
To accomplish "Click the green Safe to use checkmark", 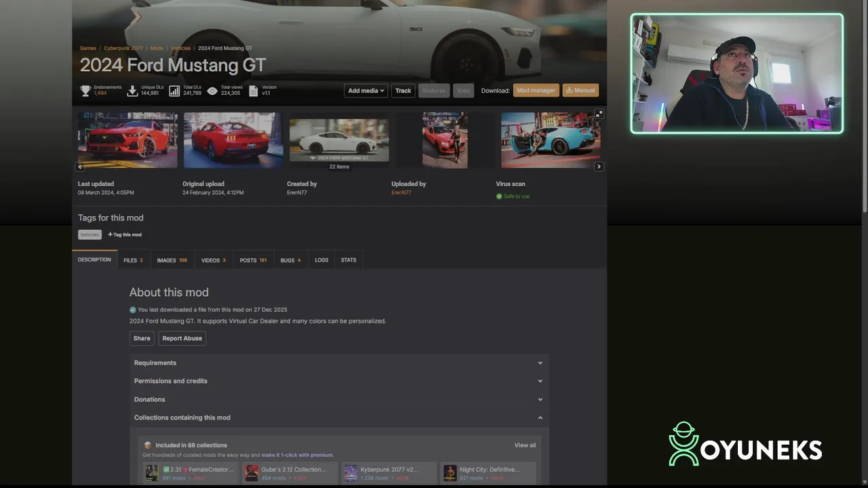I will [x=499, y=197].
